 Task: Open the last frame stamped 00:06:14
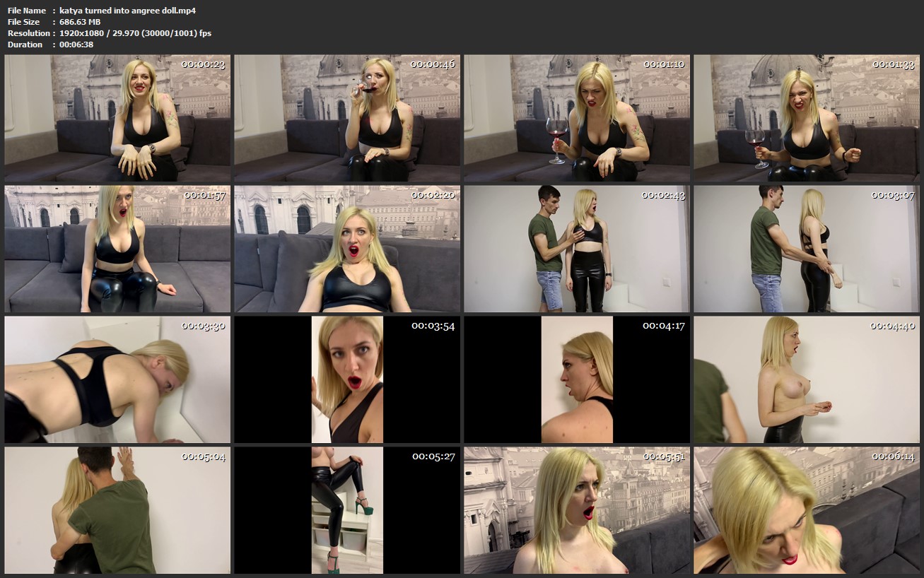tap(807, 510)
